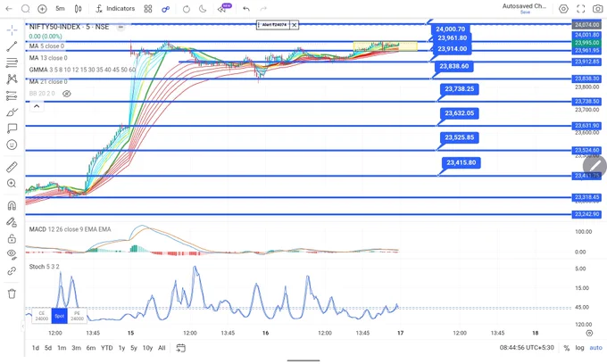The height and width of the screenshot is (364, 607).
Task: Enter fullscreen mode
Action: click(x=581, y=9)
